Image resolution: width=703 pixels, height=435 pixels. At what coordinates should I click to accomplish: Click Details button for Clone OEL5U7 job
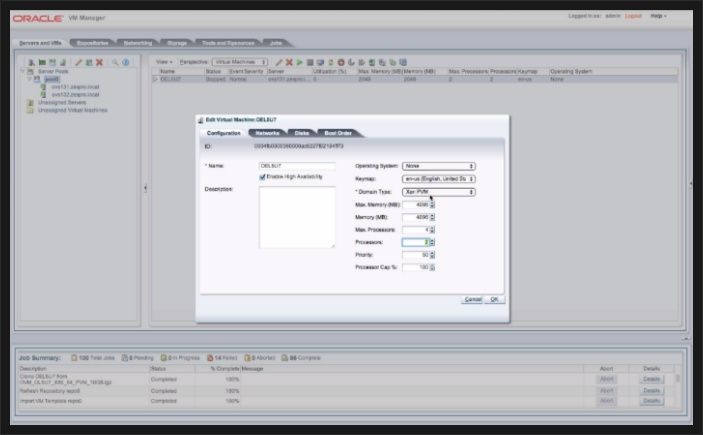(x=651, y=379)
